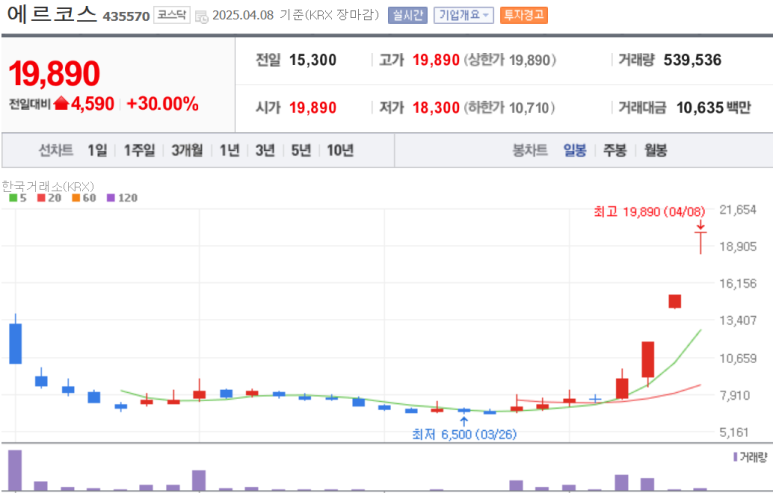Select the 3개월 line chart tab

point(187,150)
